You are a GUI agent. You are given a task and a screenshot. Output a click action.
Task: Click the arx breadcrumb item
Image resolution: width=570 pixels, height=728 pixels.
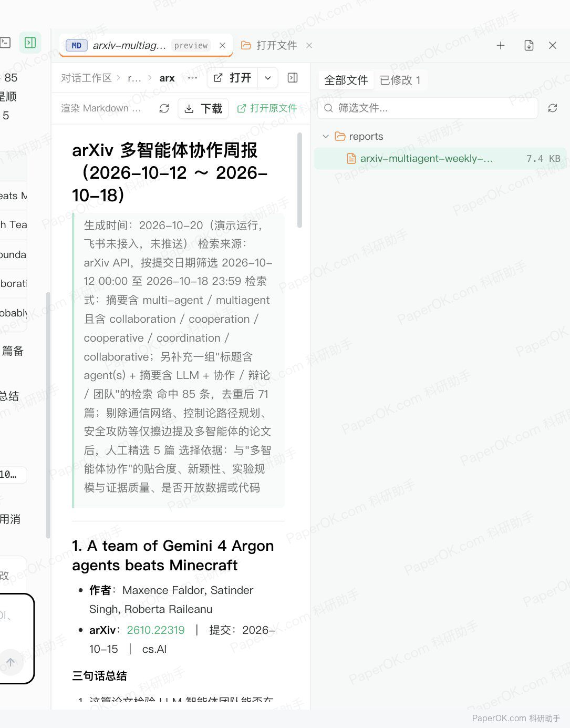point(167,78)
